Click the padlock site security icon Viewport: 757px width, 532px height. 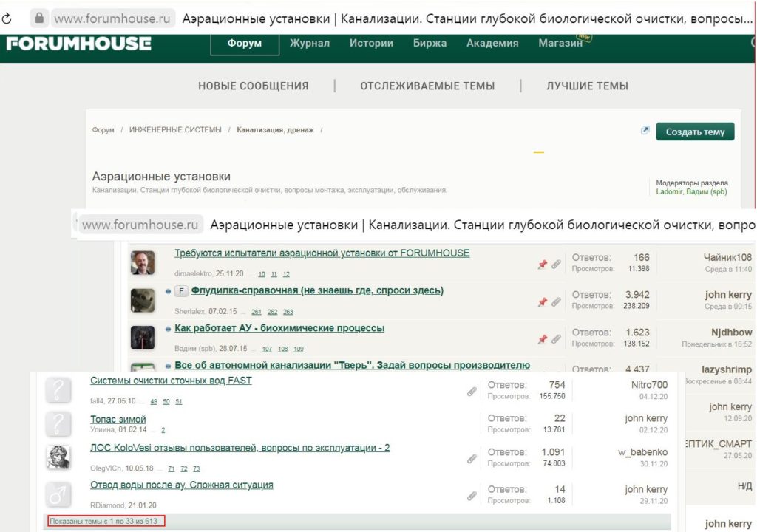point(39,18)
